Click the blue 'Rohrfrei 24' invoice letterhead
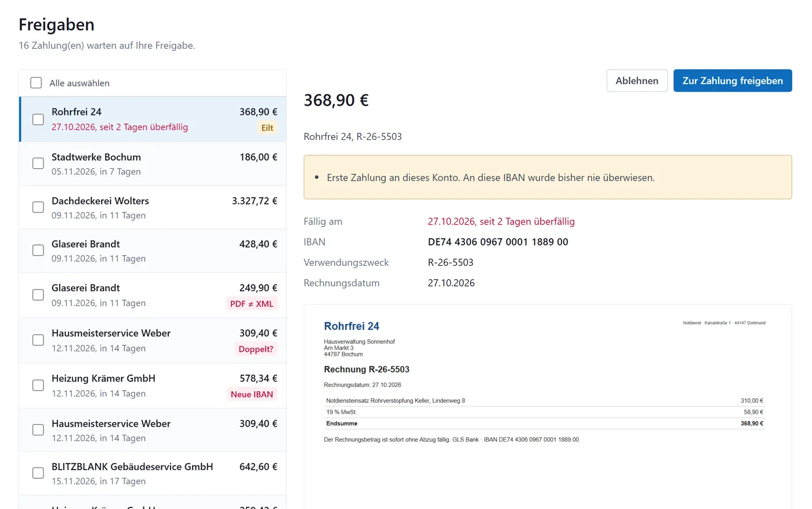 coord(351,326)
